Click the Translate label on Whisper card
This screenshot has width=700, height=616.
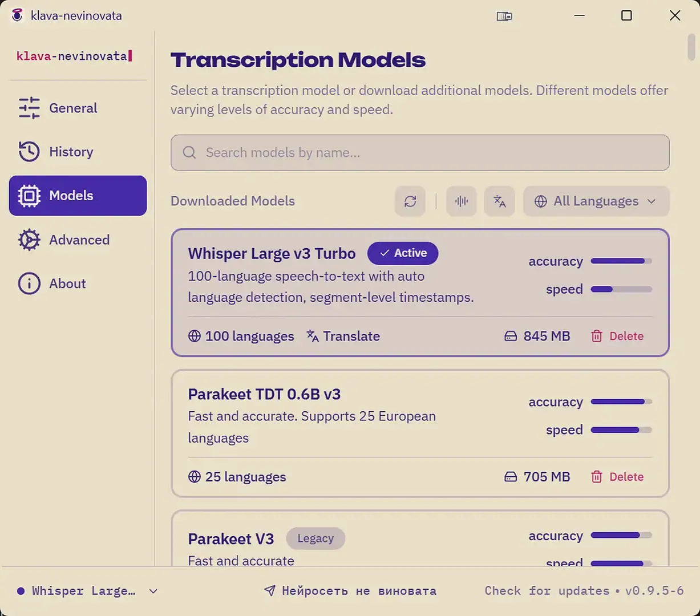coord(351,336)
